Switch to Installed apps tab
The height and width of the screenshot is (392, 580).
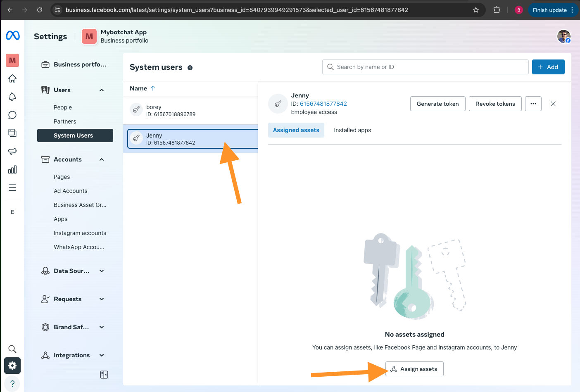point(352,130)
